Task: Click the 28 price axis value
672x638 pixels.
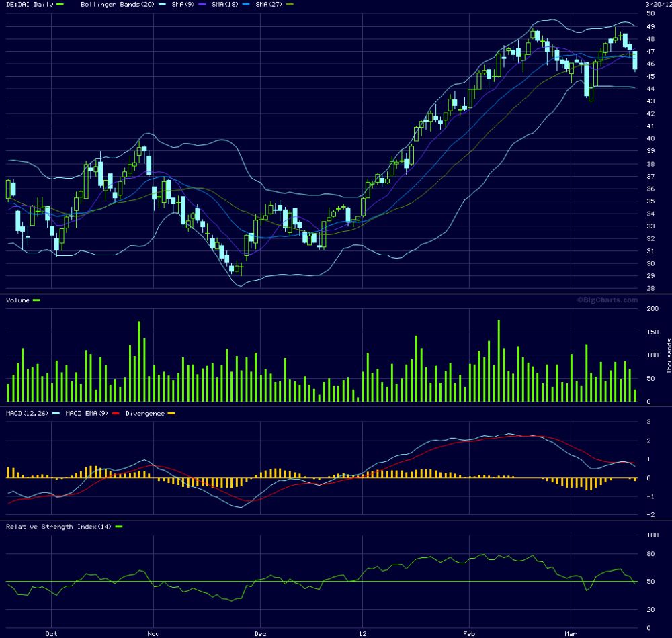Action: pyautogui.click(x=650, y=289)
